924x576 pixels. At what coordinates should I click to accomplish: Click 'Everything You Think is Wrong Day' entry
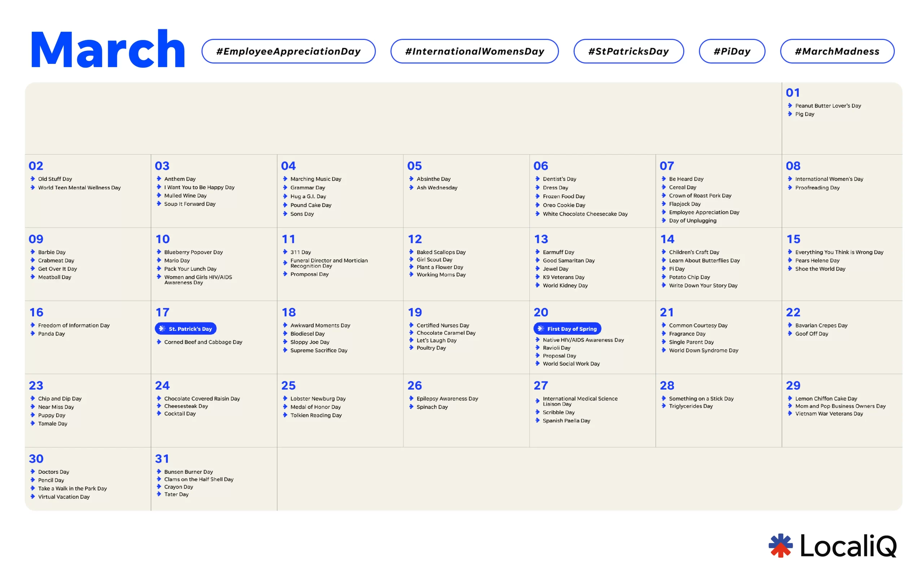[x=839, y=252]
